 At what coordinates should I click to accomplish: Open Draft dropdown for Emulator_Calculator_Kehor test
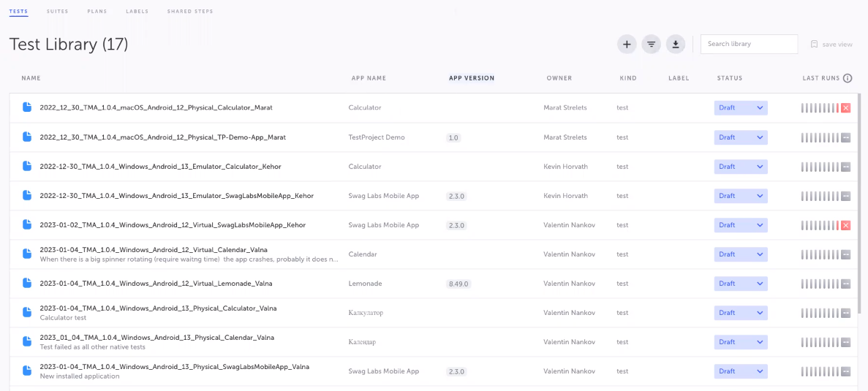(741, 167)
